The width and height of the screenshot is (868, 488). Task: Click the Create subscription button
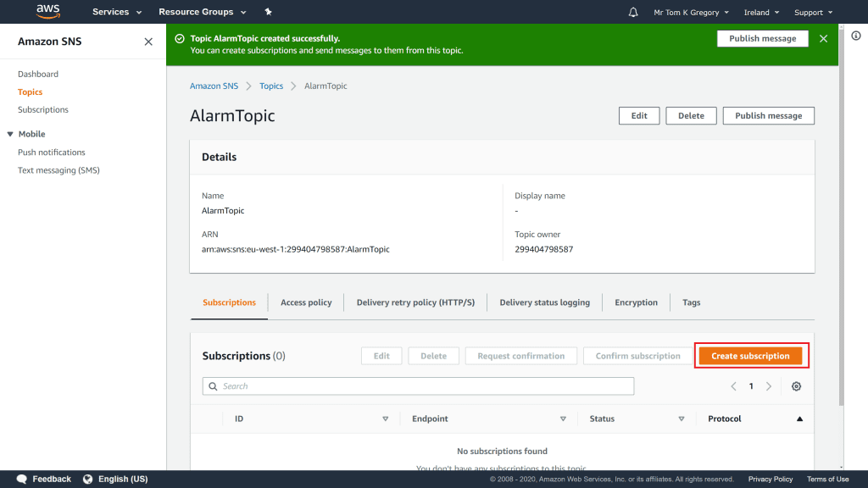click(x=750, y=356)
